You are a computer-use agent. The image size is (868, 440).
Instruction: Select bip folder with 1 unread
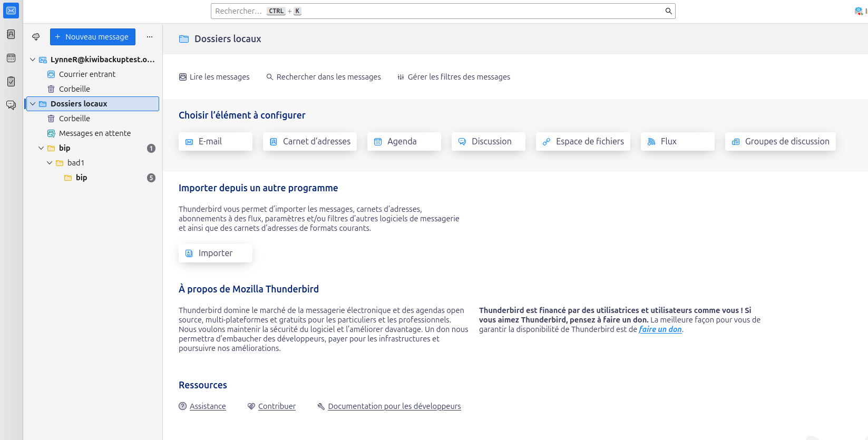pos(93,148)
